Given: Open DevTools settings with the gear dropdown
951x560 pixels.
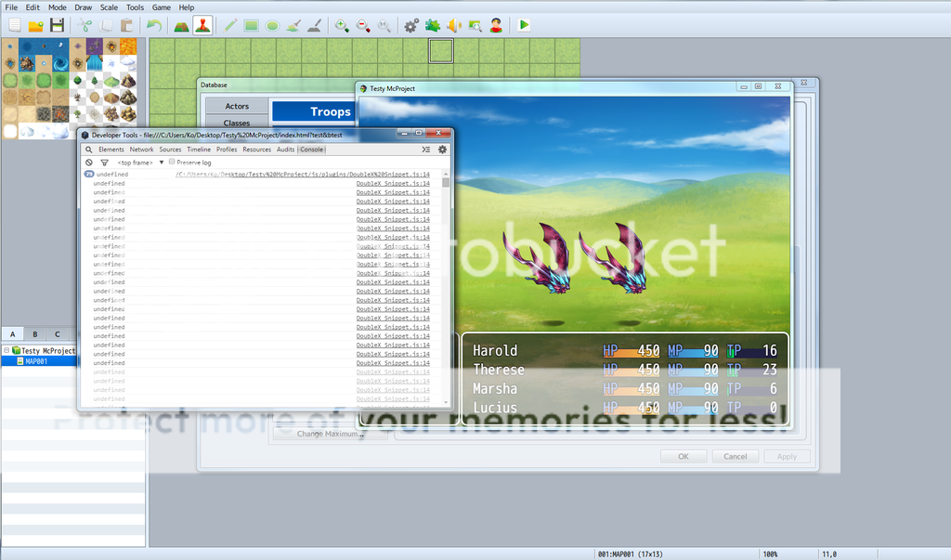Looking at the screenshot, I should tap(442, 150).
